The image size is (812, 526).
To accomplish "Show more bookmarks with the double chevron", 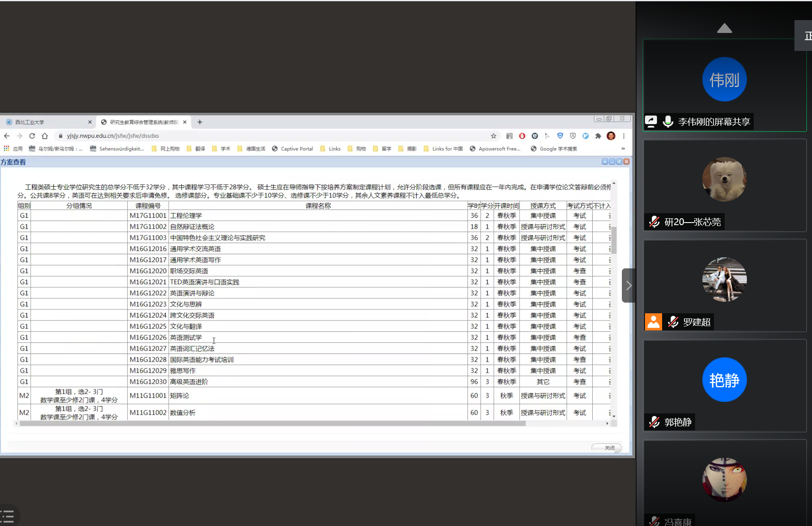I will [623, 149].
